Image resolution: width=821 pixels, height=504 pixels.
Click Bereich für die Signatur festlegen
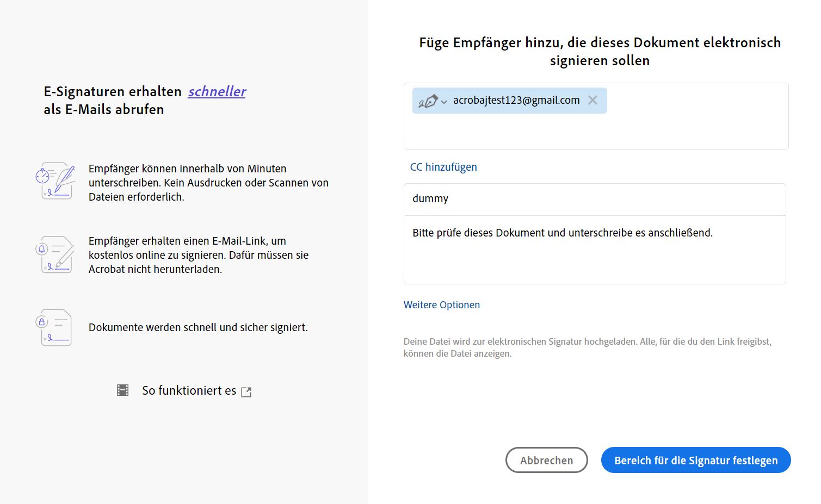(x=695, y=461)
